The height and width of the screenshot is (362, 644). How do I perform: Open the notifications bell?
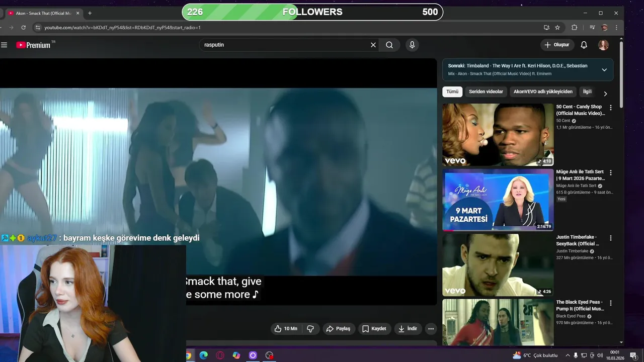tap(584, 45)
